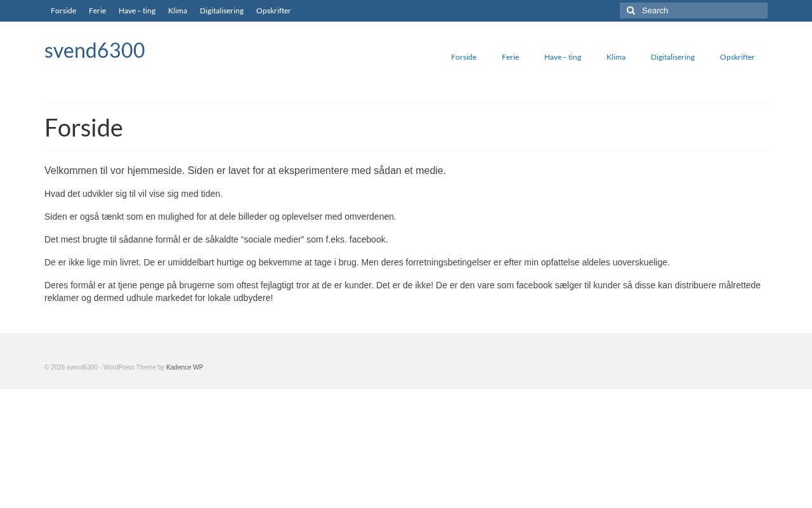Go to Klima in the top blue bar
Viewport: 812px width, 508px height.
pos(178,11)
